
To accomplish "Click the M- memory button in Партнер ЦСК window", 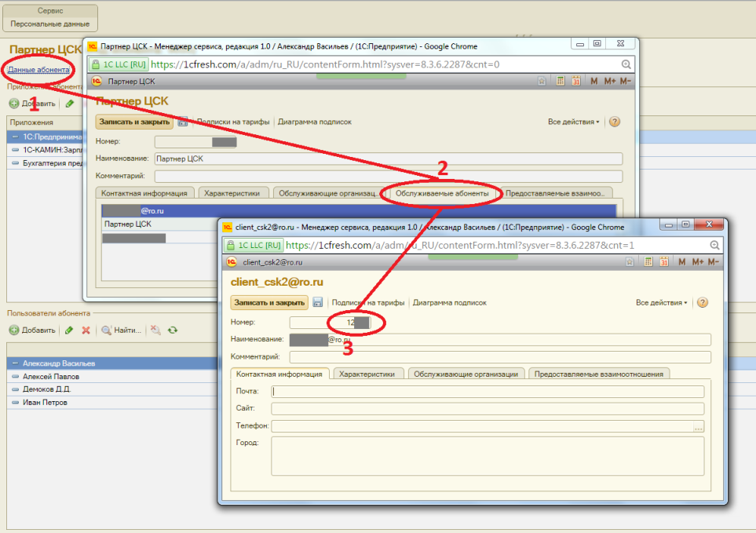I will click(x=626, y=81).
